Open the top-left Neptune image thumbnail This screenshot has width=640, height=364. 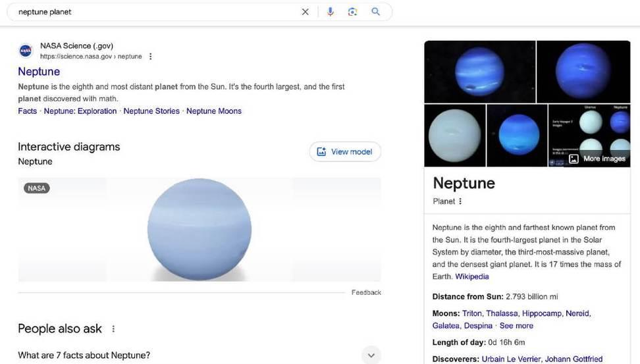coord(479,71)
